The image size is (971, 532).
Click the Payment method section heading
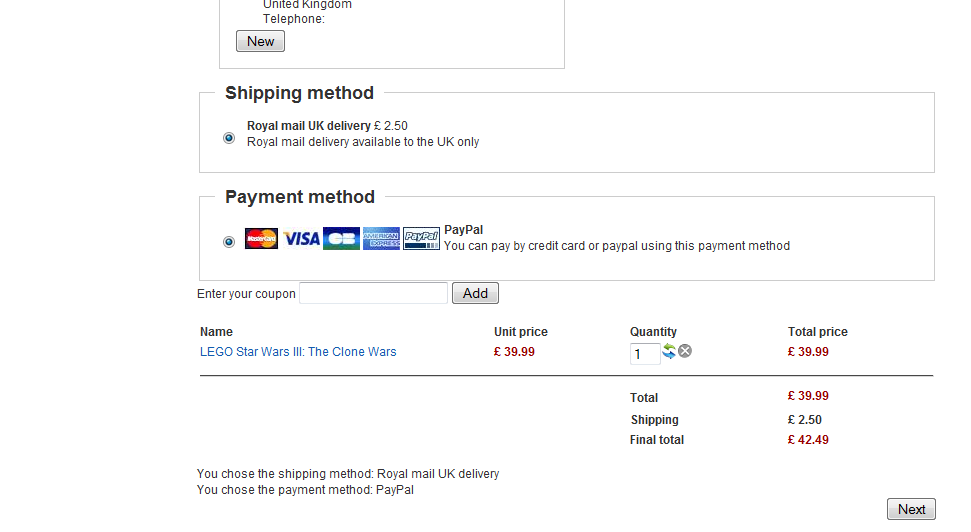coord(300,197)
